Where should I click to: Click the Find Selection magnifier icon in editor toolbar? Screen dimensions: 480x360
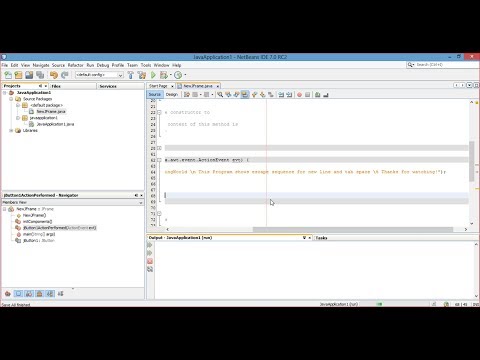click(x=220, y=95)
